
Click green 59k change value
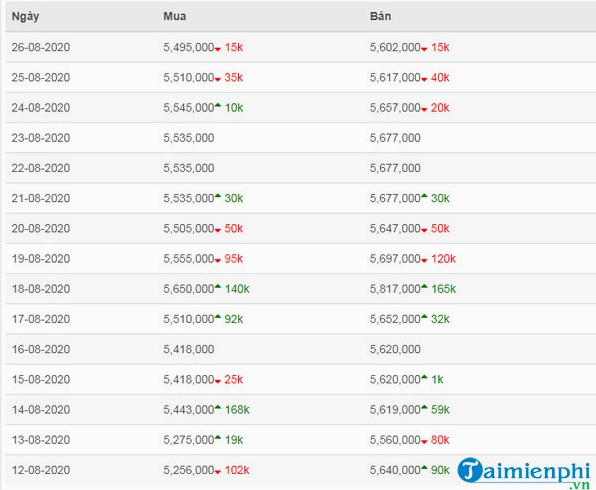click(x=440, y=410)
